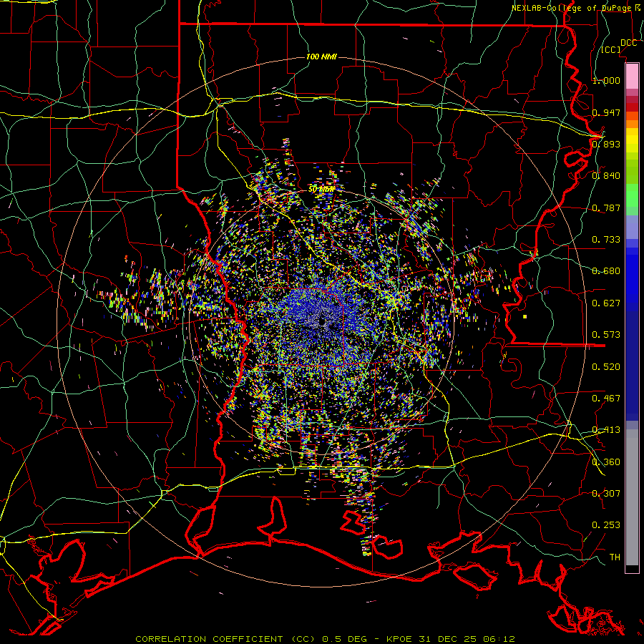The image size is (644, 644).
Task: Select the 0.733 scale value
Action: [x=606, y=240]
